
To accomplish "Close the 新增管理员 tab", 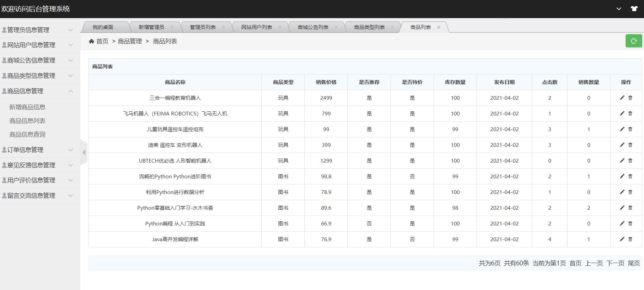I will pyautogui.click(x=172, y=27).
